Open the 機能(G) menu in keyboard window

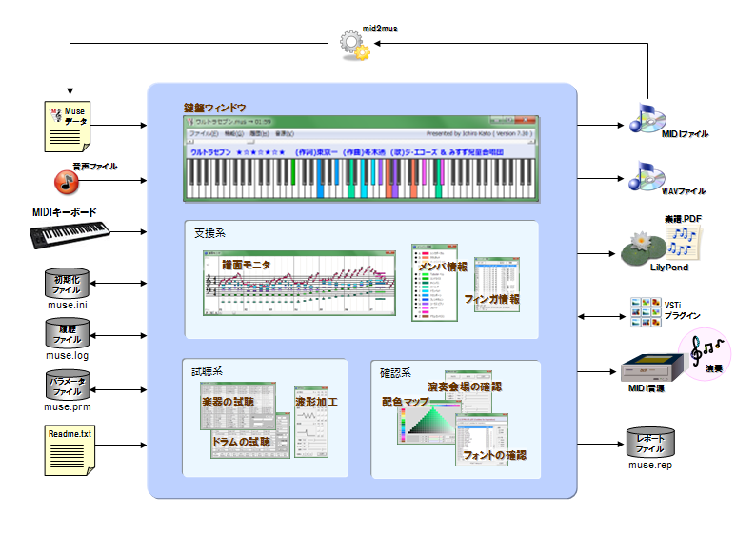pyautogui.click(x=233, y=134)
